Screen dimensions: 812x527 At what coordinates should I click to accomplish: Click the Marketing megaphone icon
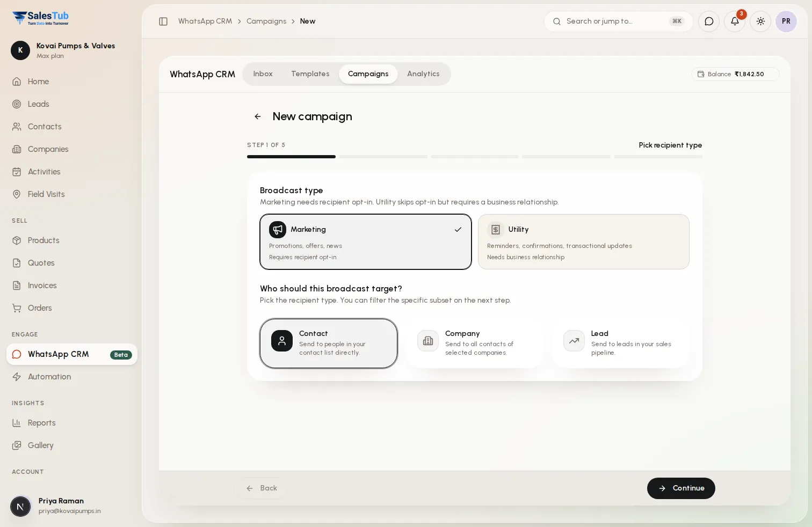(x=278, y=230)
